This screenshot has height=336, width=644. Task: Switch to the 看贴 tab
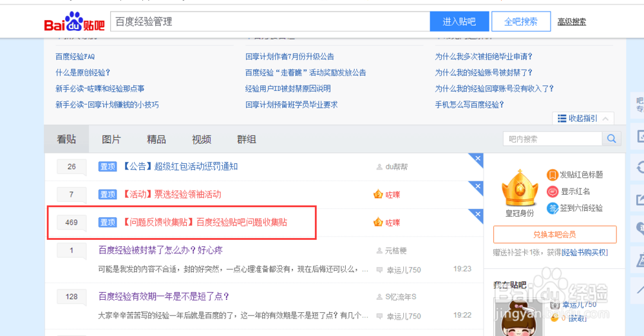(66, 139)
